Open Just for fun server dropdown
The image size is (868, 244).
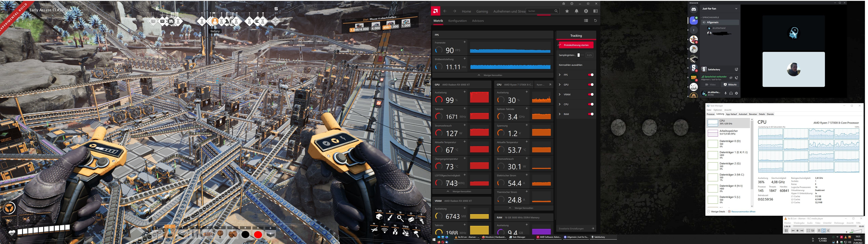(x=736, y=9)
